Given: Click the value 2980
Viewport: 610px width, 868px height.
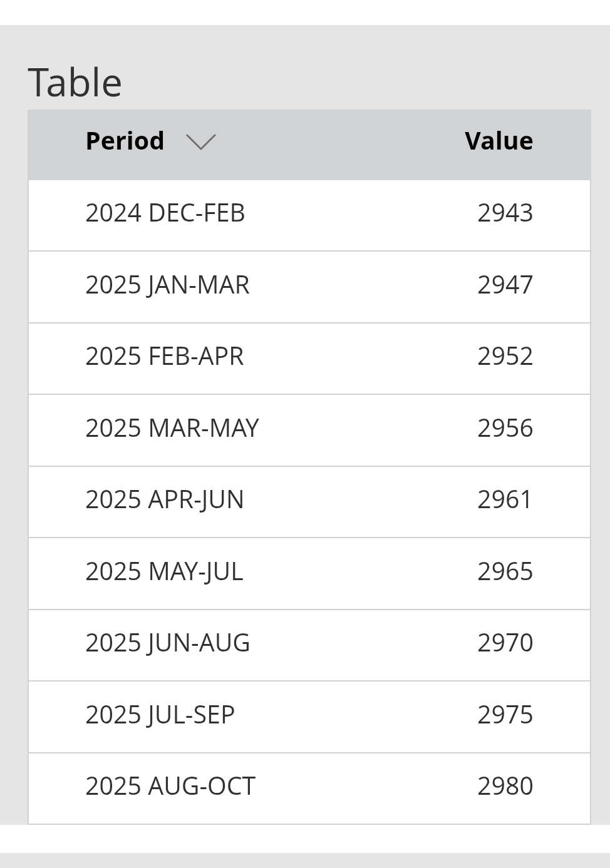Looking at the screenshot, I should pyautogui.click(x=505, y=787).
